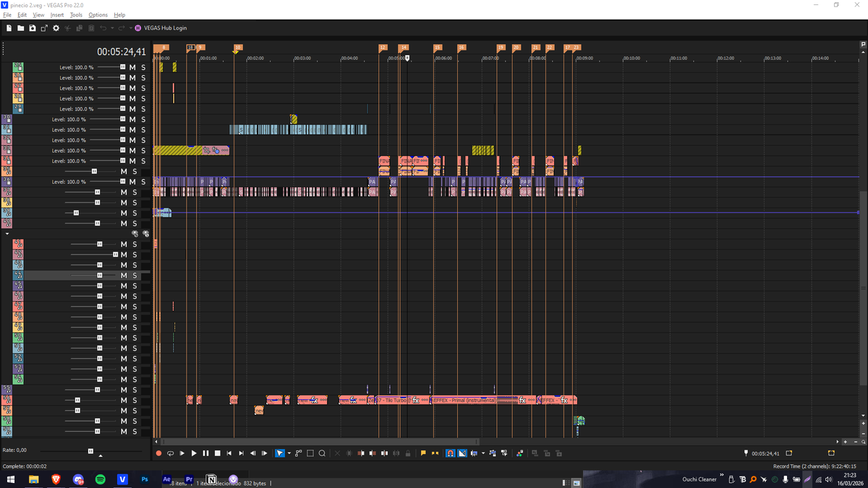This screenshot has width=868, height=488.
Task: Open Project Properties with the gear icon
Action: click(x=56, y=28)
